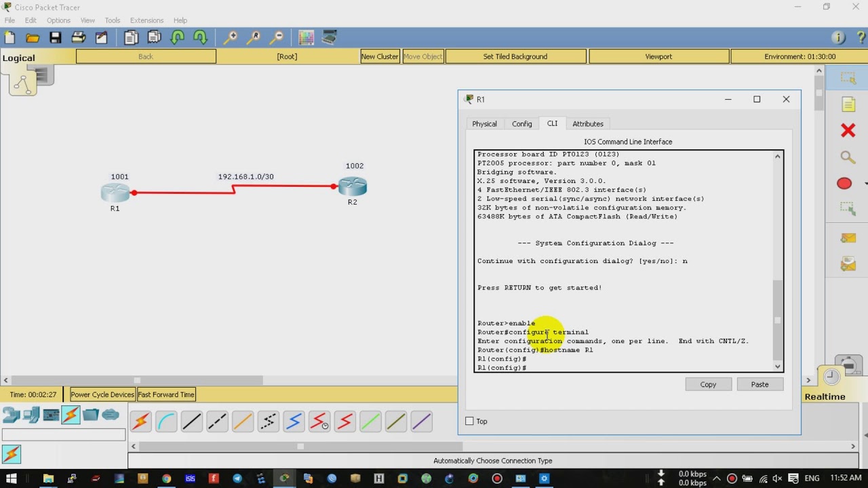
Task: Select the Resize Shape tool
Action: pos(848,209)
